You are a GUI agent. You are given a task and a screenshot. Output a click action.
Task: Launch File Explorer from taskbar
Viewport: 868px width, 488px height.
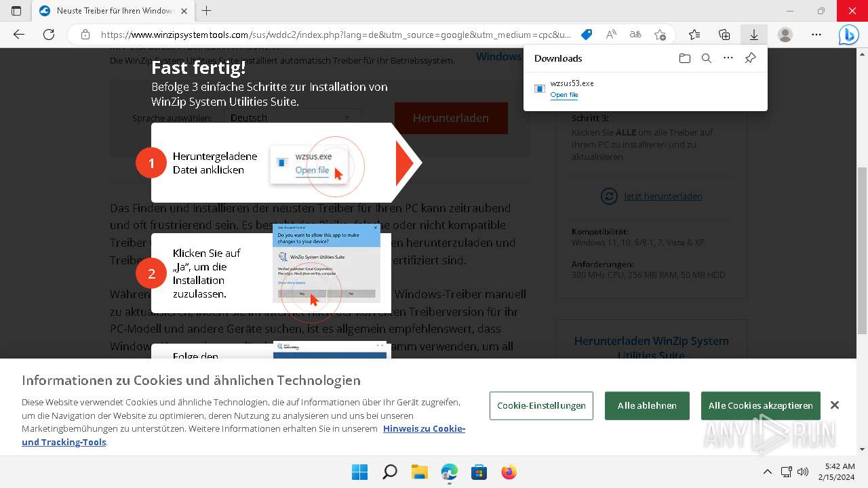pyautogui.click(x=420, y=472)
